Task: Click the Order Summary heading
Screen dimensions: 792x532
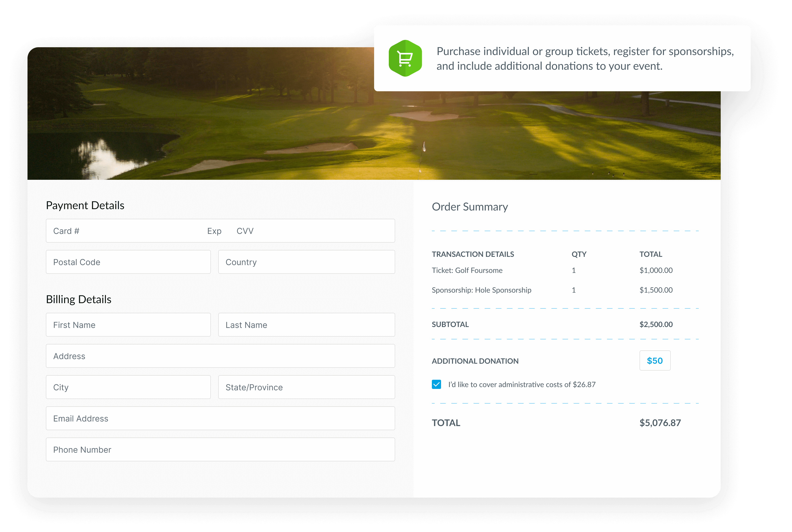Action: [470, 207]
